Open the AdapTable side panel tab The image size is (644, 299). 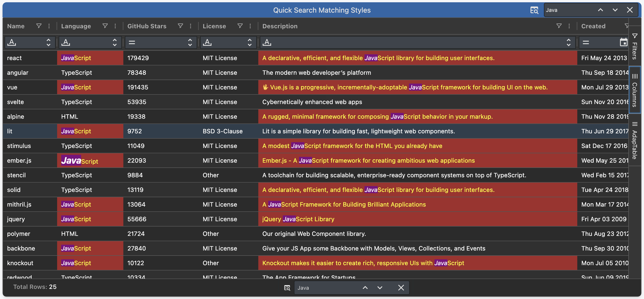coord(635,140)
